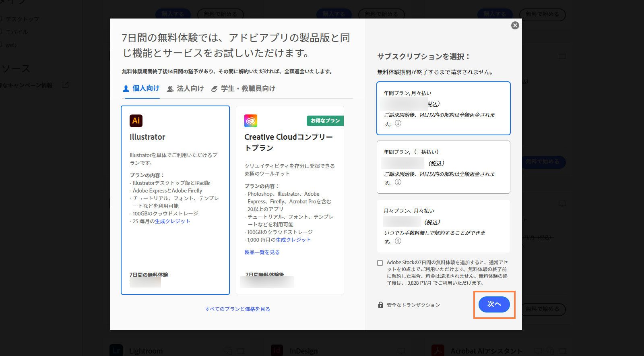Viewport: 644px width, 356px height.
Task: Open the 学生・教職員向け tab
Action: coord(243,89)
